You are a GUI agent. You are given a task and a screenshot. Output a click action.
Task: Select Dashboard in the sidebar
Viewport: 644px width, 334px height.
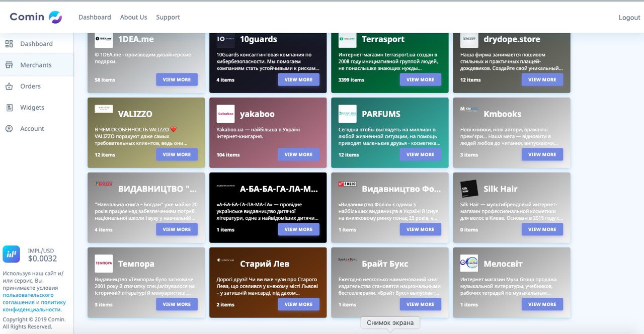click(x=37, y=44)
